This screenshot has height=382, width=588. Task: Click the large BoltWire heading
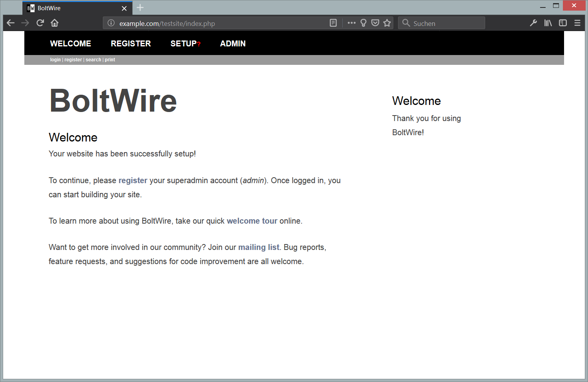(x=113, y=101)
